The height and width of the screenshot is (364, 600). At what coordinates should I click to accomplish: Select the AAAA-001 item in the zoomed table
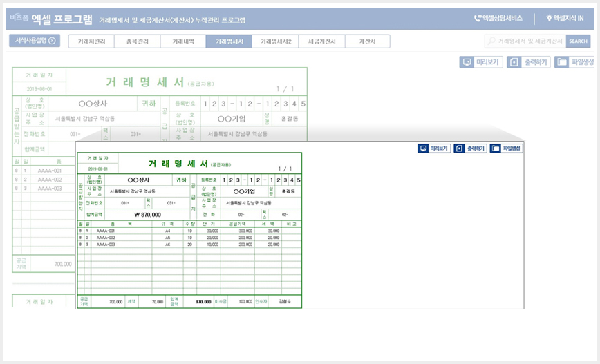tap(121, 231)
